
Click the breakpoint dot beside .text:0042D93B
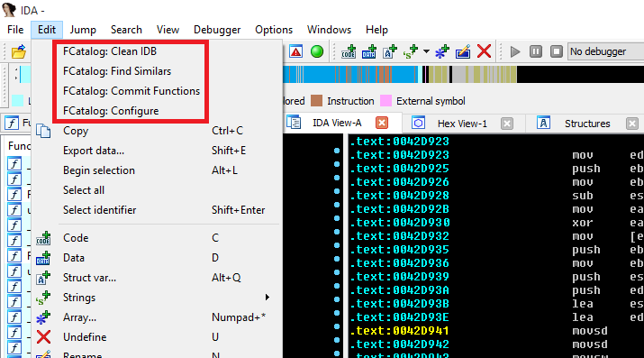tap(337, 299)
